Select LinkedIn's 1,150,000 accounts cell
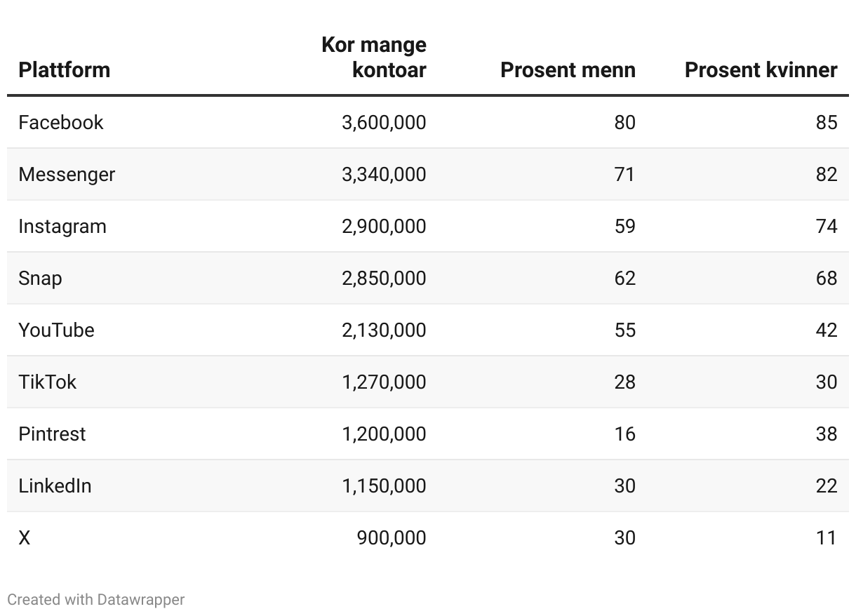The height and width of the screenshot is (616, 856). click(x=384, y=486)
